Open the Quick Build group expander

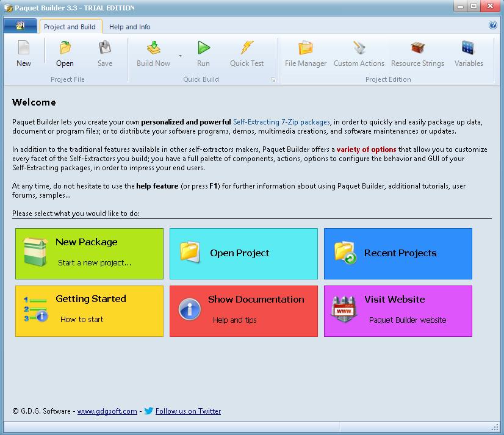[x=272, y=80]
